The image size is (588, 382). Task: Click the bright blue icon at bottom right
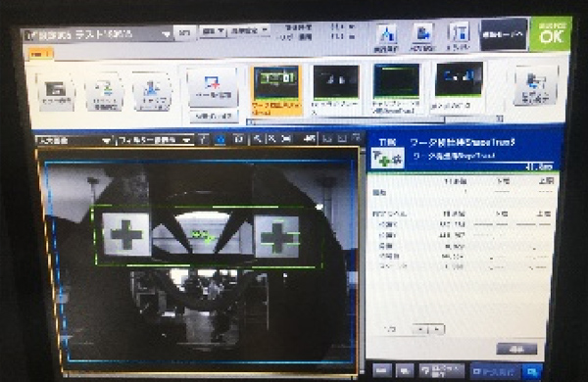[x=532, y=371]
